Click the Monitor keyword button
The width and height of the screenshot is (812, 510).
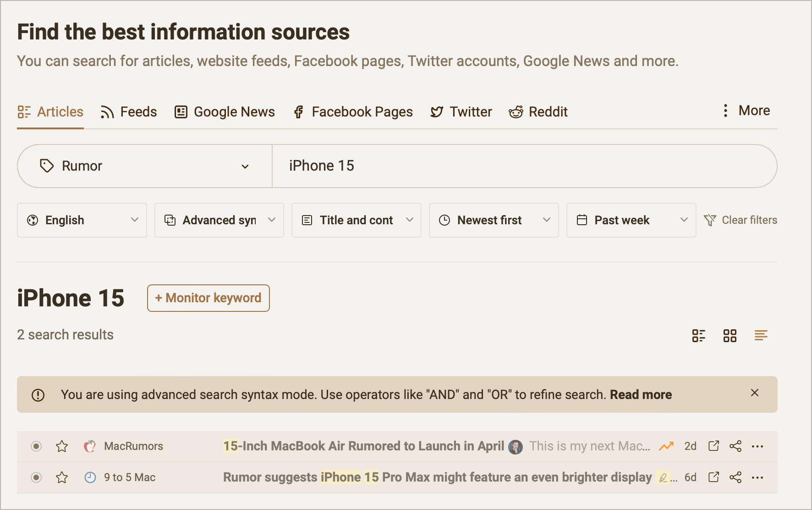[x=208, y=298]
